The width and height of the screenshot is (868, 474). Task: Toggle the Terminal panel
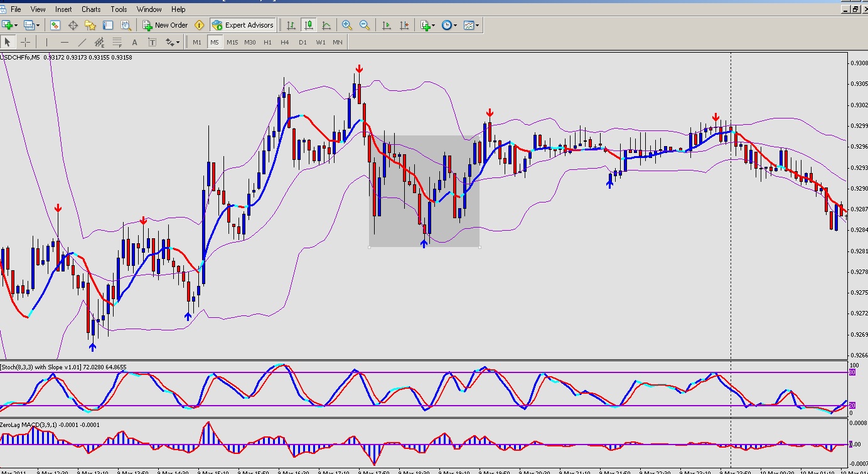(x=108, y=25)
